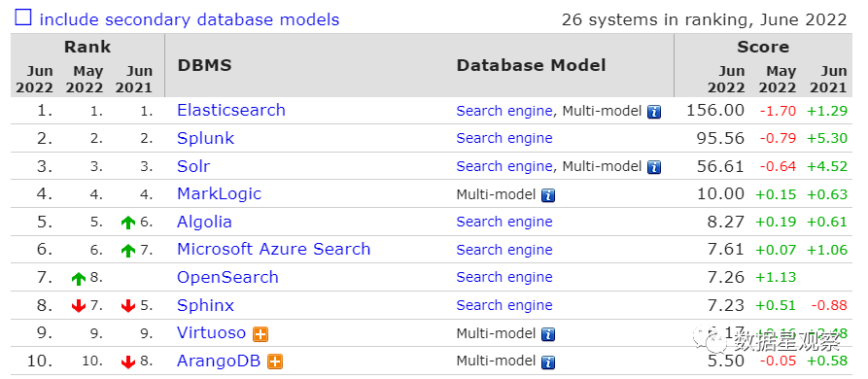Open the Algolia DBMS link
Viewport: 868px width, 379px height.
pyautogui.click(x=204, y=222)
